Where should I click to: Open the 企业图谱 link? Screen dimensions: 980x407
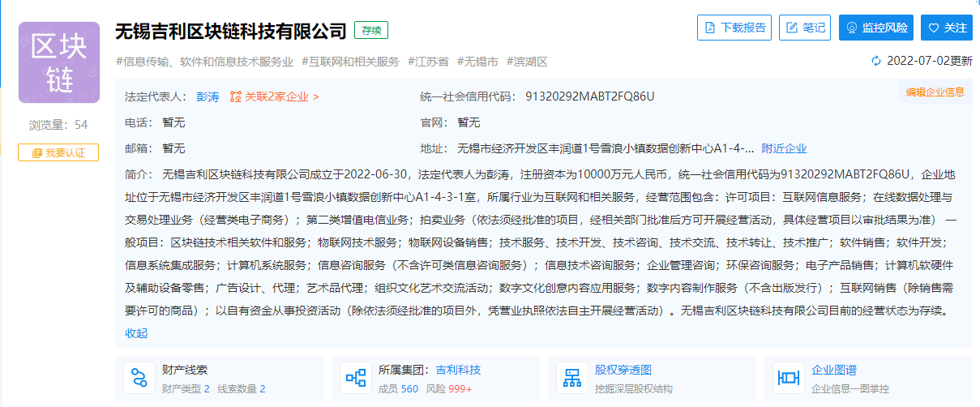(x=834, y=370)
